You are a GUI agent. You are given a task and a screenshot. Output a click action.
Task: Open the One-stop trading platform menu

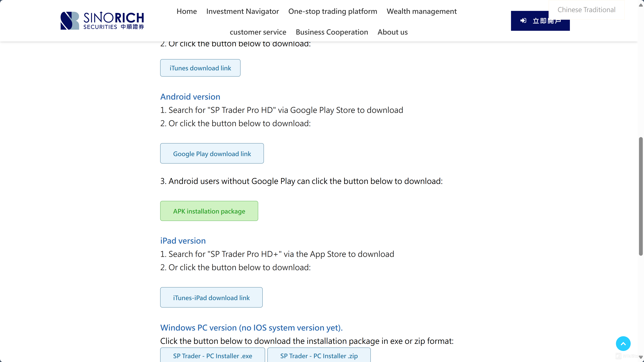pos(332,11)
